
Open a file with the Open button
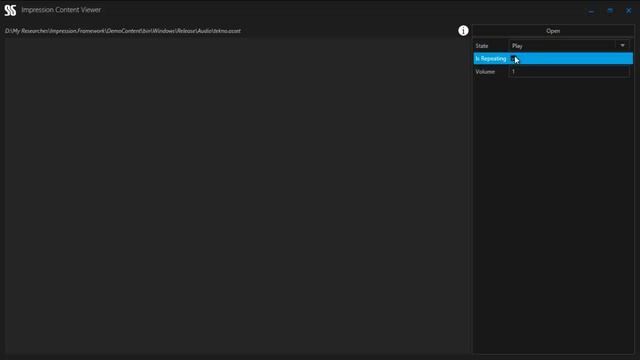pos(553,31)
